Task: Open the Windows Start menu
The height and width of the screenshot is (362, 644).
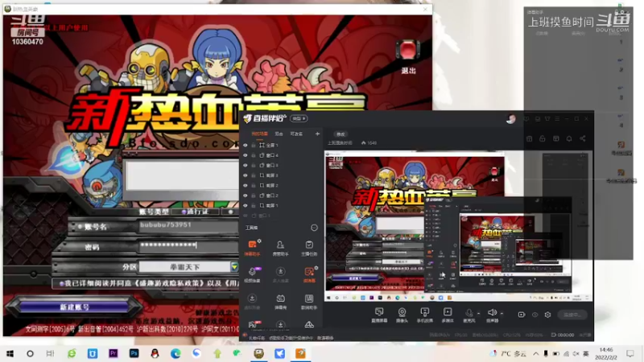Action: (10, 353)
